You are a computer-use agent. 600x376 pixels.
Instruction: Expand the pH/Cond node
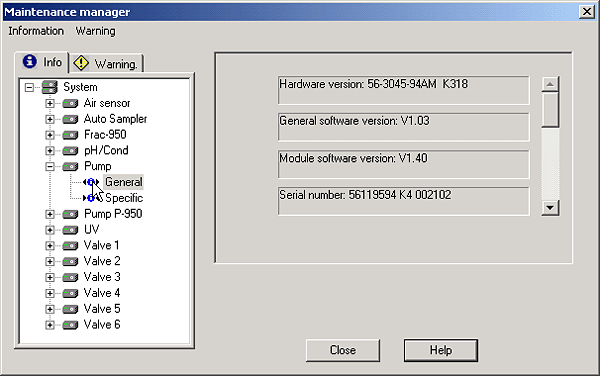(50, 151)
